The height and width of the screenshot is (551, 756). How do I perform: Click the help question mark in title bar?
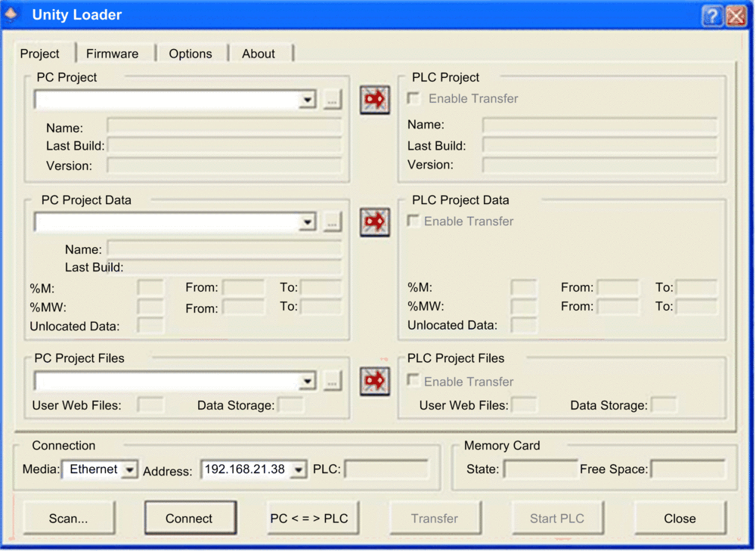(x=711, y=16)
